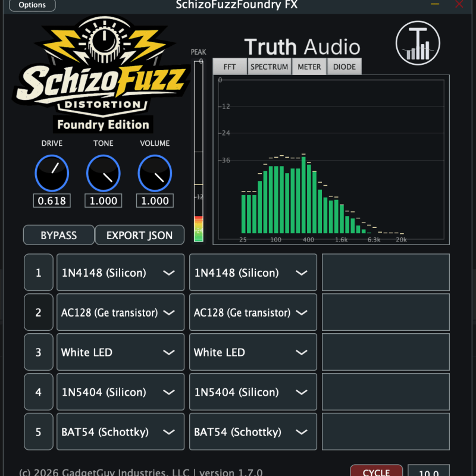Click the GadgetGuy Industries version 1.7.0 text
Screen dimensions: 476x476
pyautogui.click(x=141, y=472)
